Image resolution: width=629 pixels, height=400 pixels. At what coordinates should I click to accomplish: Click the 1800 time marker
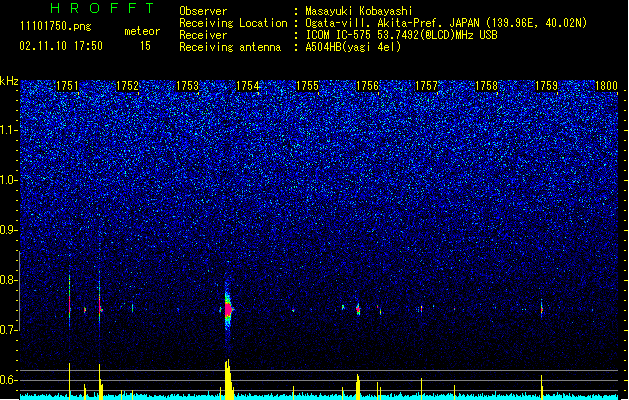click(x=606, y=86)
